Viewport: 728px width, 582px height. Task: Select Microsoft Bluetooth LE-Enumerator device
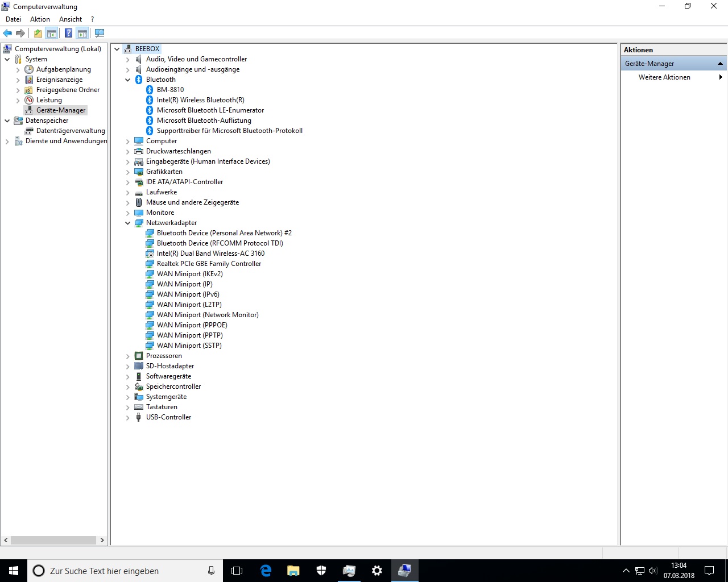pos(210,110)
